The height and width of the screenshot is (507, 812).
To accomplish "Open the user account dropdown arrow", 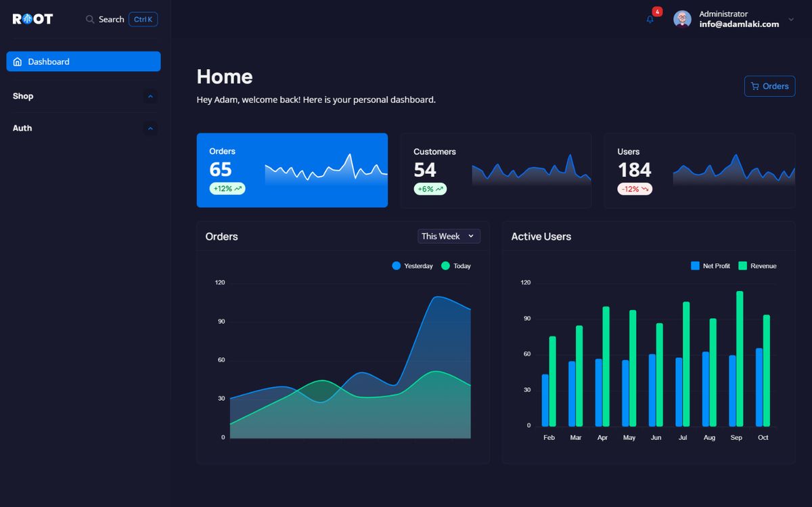I will tap(791, 20).
